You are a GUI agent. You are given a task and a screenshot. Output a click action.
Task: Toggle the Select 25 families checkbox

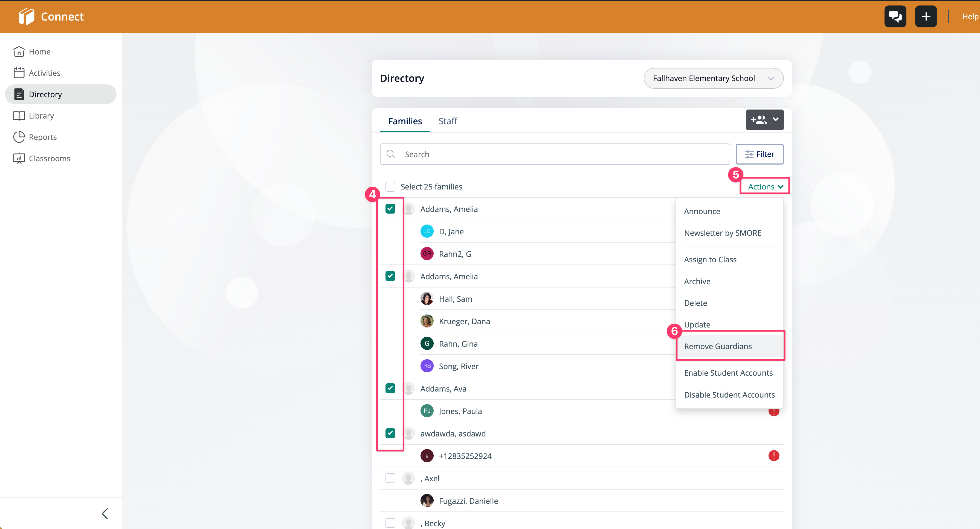pos(390,187)
